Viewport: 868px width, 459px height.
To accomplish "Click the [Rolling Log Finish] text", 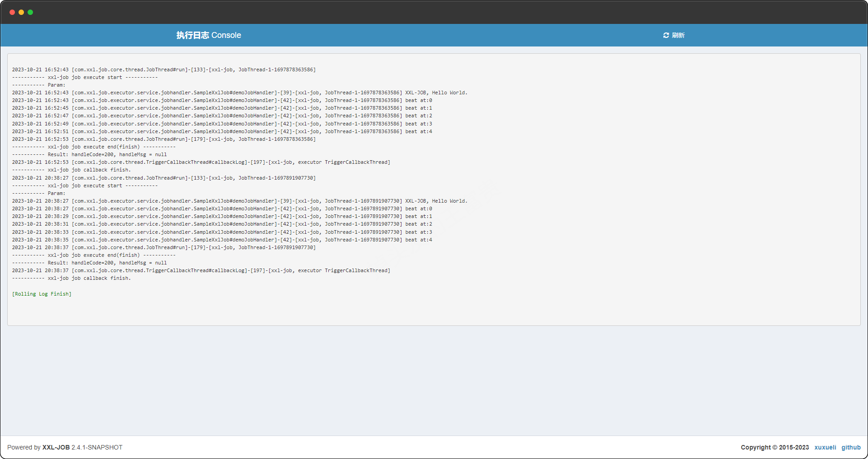I will [x=42, y=294].
